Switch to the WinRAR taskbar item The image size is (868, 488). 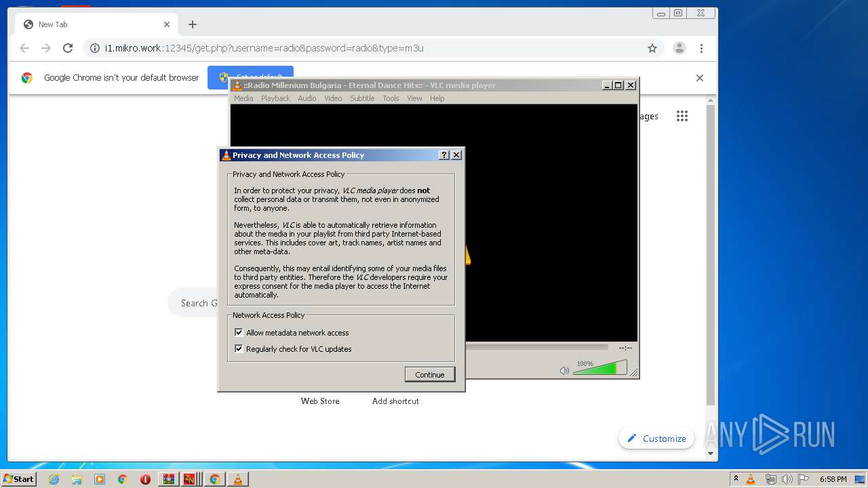(169, 479)
